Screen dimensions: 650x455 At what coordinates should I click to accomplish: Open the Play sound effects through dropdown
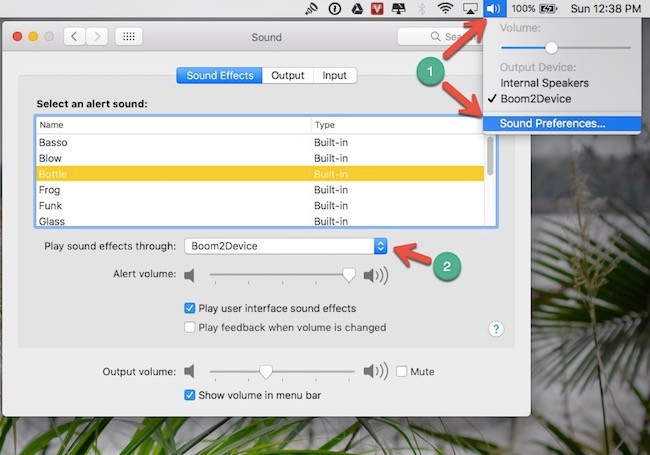(285, 246)
